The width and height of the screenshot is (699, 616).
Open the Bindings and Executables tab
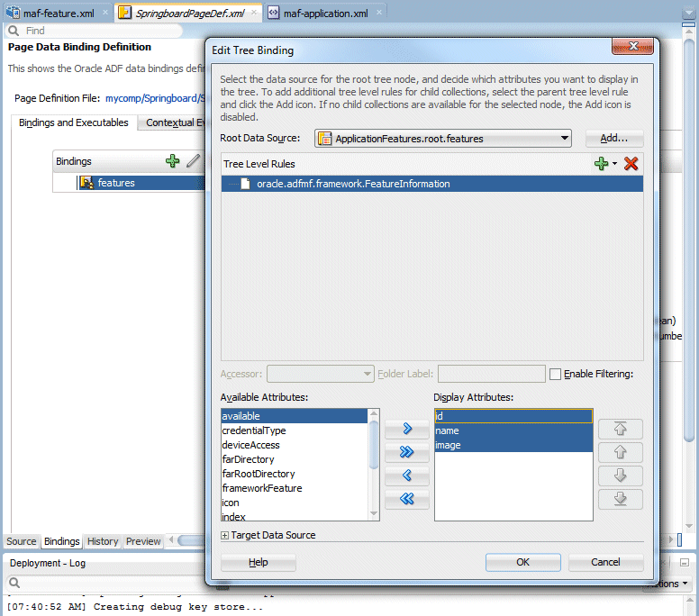pyautogui.click(x=74, y=122)
